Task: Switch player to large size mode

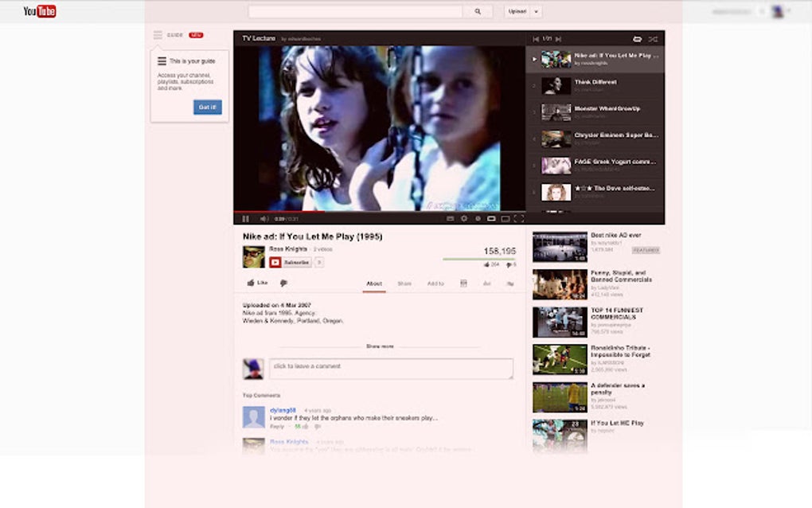Action: (506, 218)
